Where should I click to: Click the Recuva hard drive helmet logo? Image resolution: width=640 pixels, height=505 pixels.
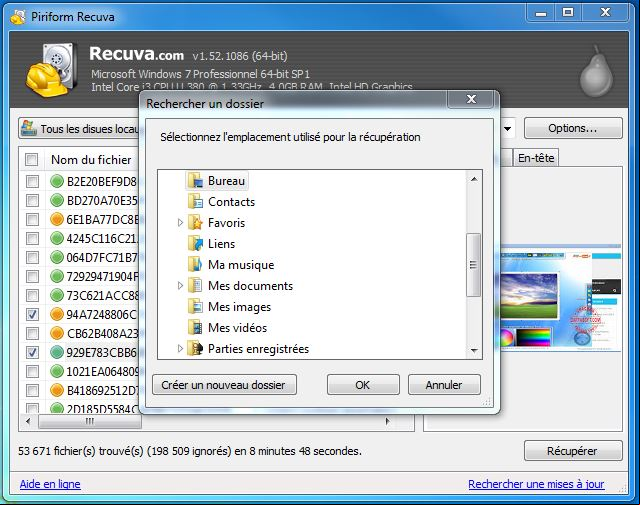[52, 69]
